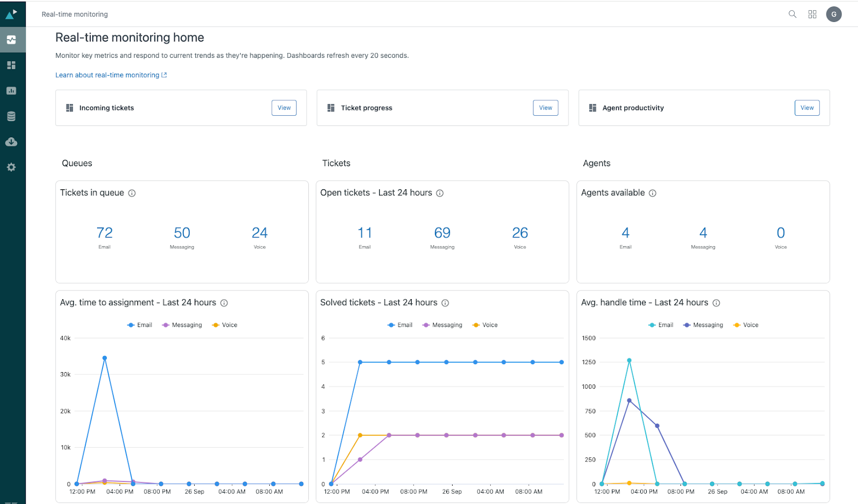Viewport: 858px width, 504px height.
Task: Toggle Email series in Solved tickets legend
Action: pos(400,325)
